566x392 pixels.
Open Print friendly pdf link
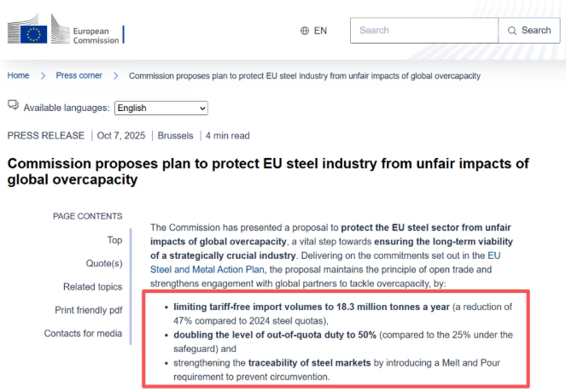tap(88, 310)
